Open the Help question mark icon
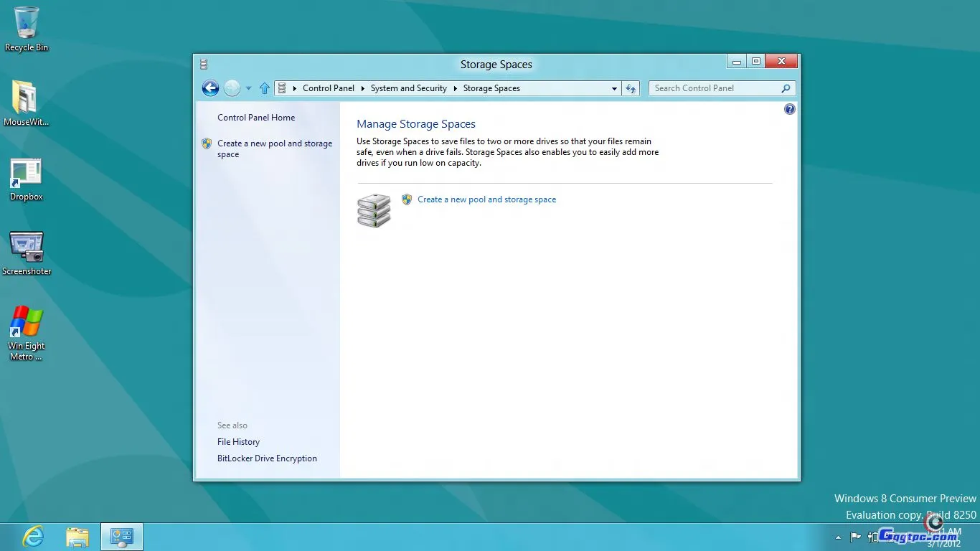This screenshot has height=551, width=980. point(790,109)
